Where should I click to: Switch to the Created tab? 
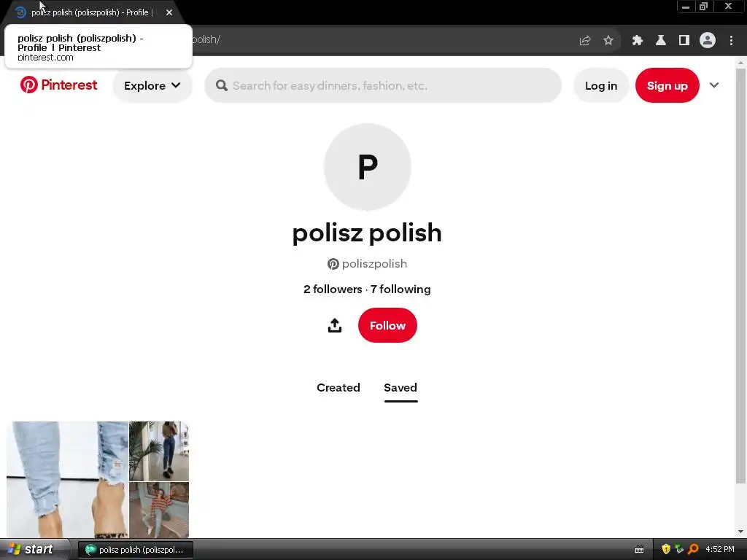(x=338, y=388)
